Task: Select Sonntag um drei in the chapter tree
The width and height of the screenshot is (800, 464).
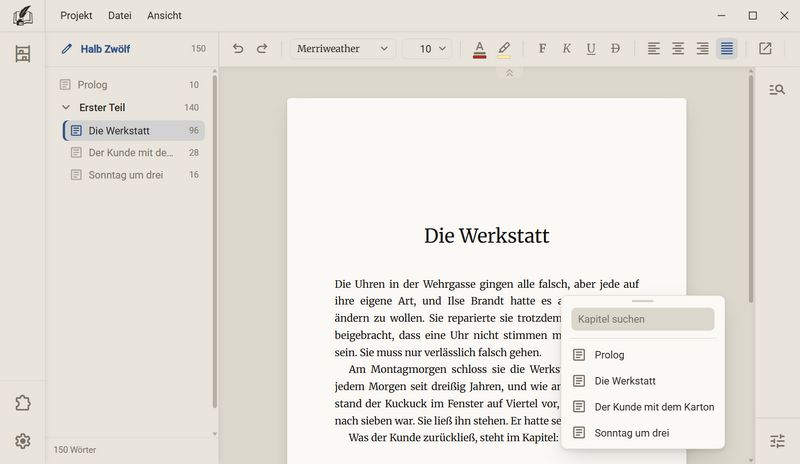Action: coord(134,175)
